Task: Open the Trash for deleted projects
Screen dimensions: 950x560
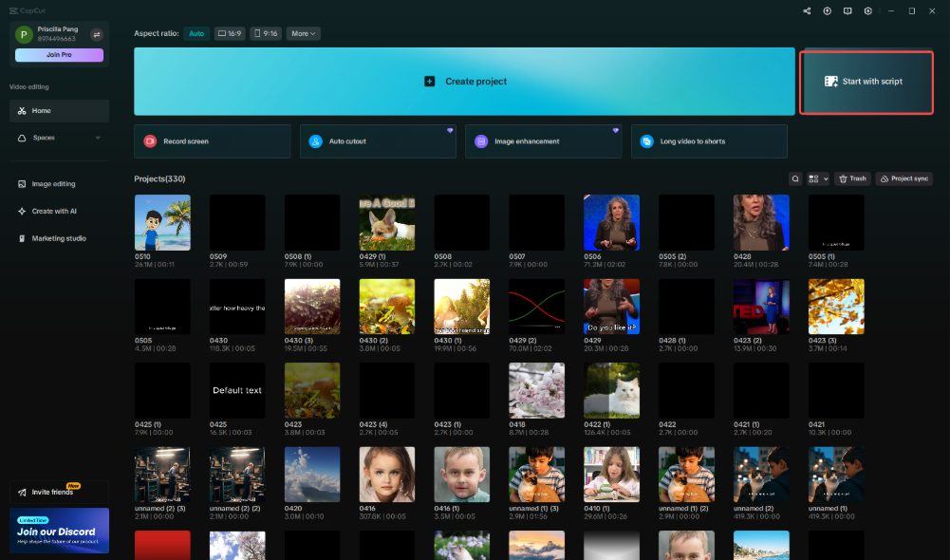Action: pos(851,178)
